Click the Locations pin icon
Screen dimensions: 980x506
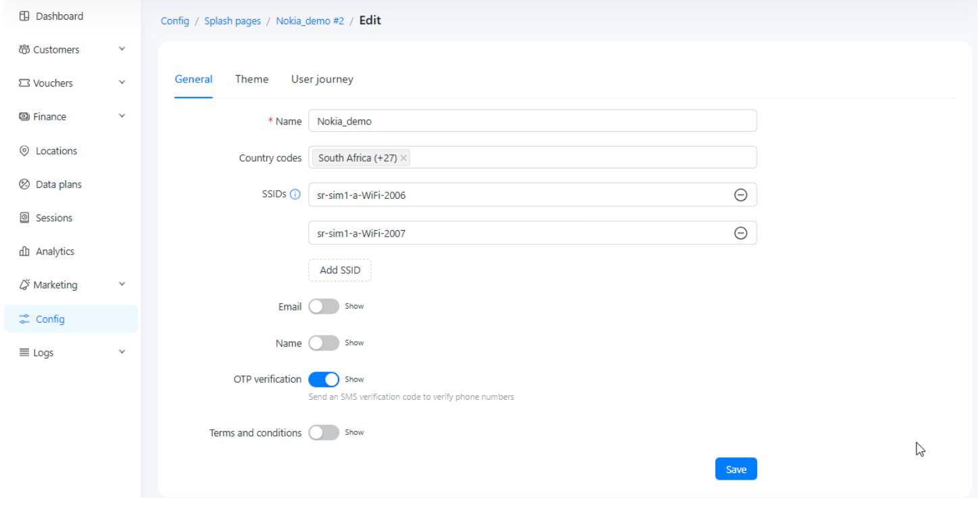coord(25,151)
